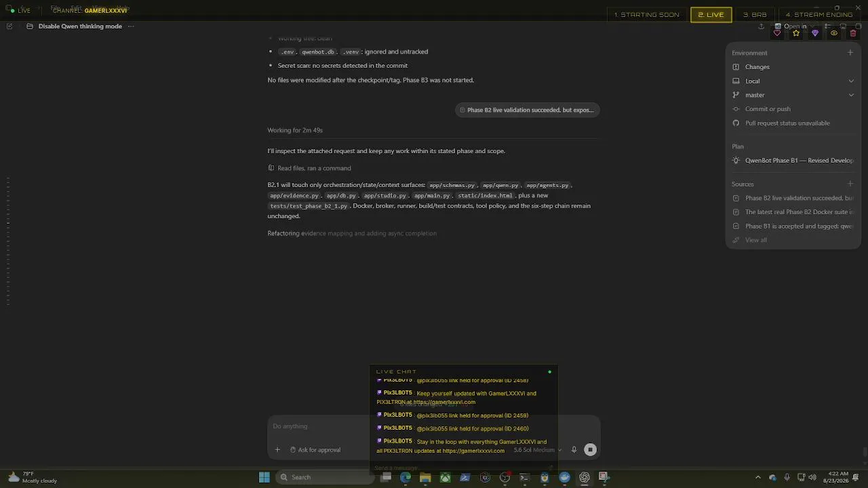
Task: Open PowerShell from the taskbar
Action: [465, 477]
